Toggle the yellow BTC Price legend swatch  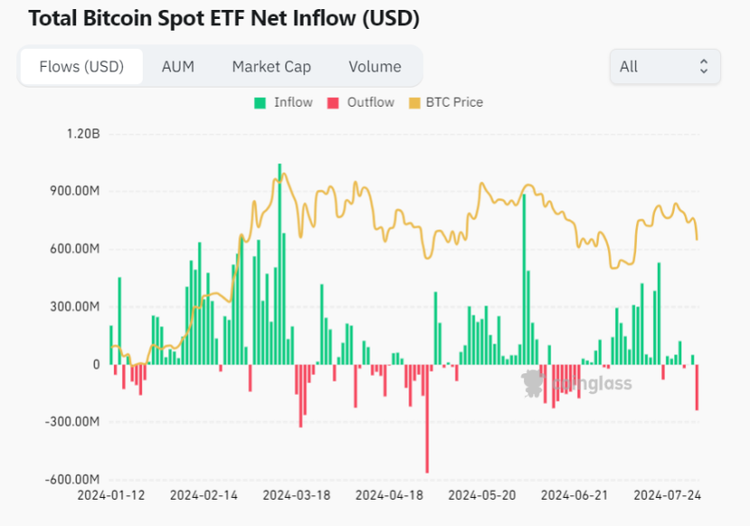tap(414, 103)
